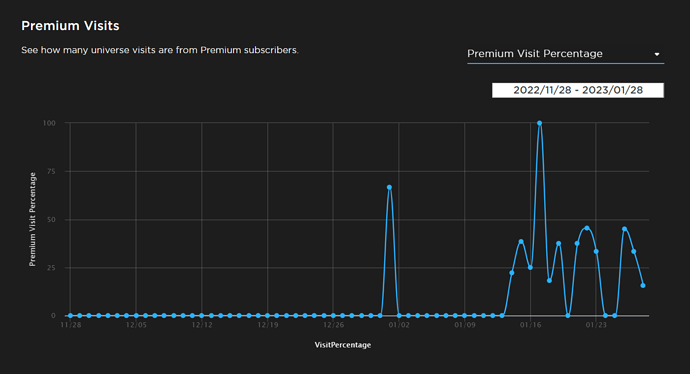Click the dropdown arrow beside Premium Visit Percentage
This screenshot has width=690, height=374.
(657, 55)
